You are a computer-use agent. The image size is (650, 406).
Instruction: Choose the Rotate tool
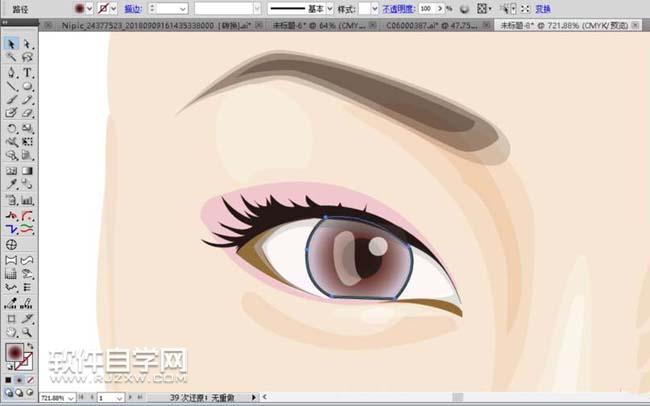pos(11,128)
